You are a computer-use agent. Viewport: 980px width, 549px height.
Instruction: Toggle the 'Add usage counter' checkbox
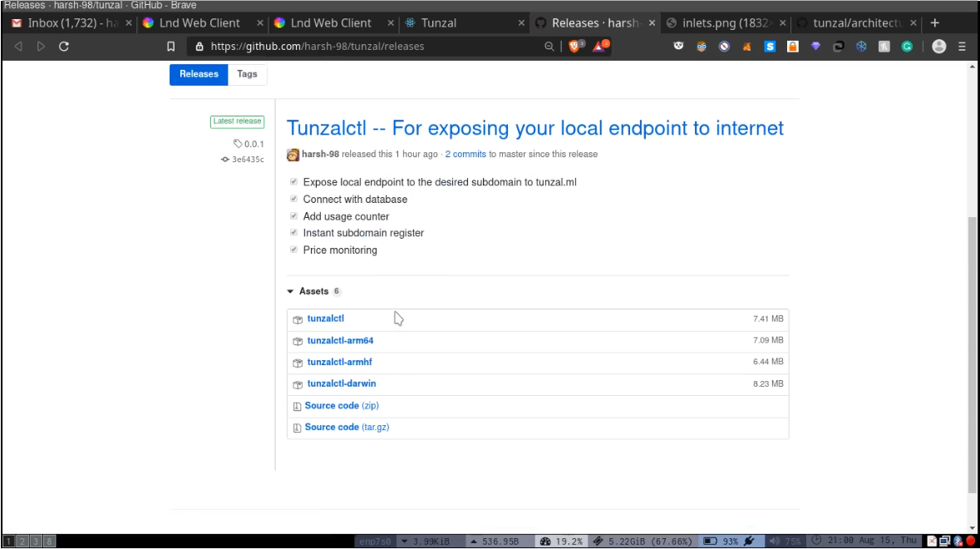pos(293,215)
